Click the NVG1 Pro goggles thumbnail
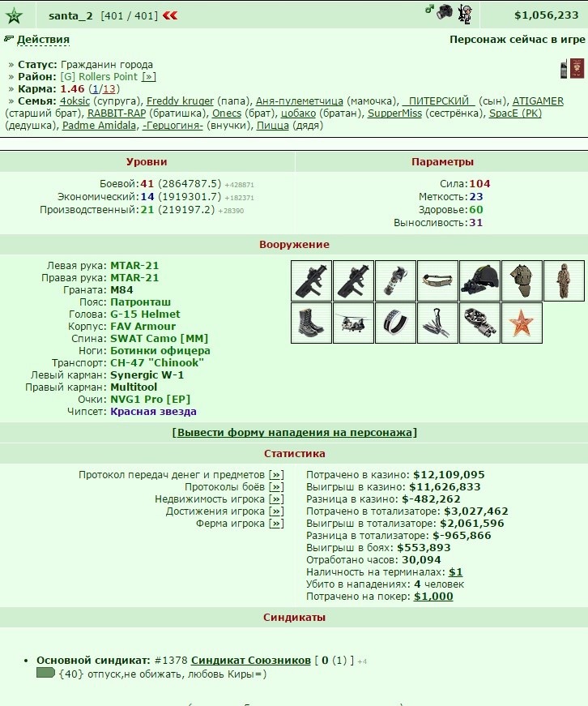 pos(480,323)
